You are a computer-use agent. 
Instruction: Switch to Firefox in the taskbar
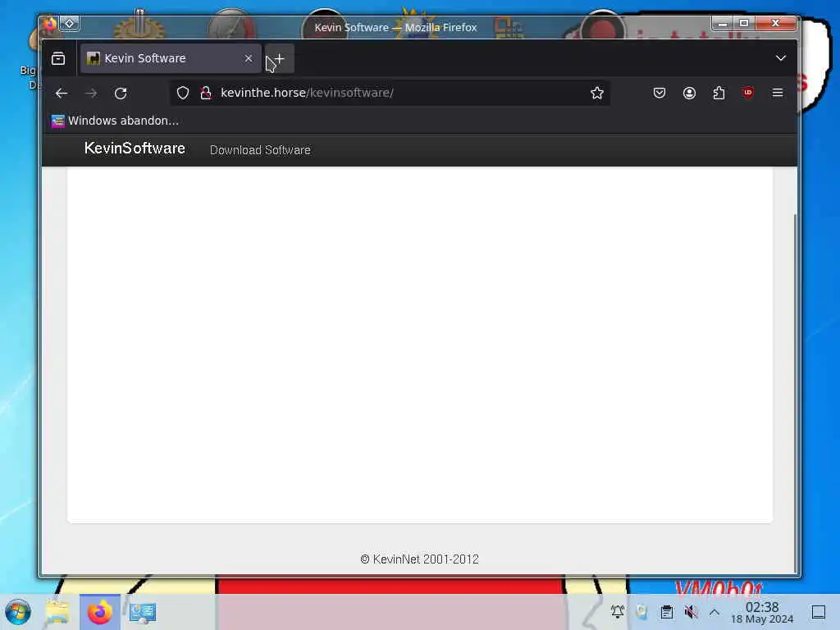click(x=100, y=612)
